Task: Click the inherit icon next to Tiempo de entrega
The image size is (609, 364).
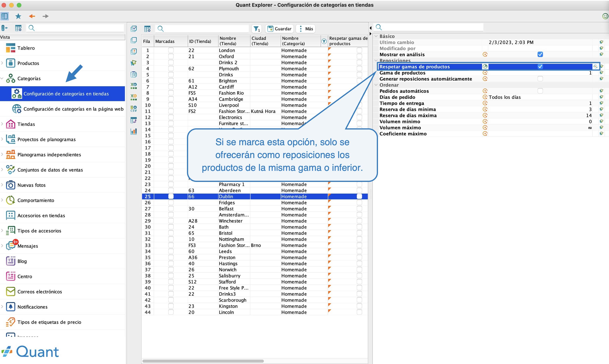Action: click(x=485, y=103)
